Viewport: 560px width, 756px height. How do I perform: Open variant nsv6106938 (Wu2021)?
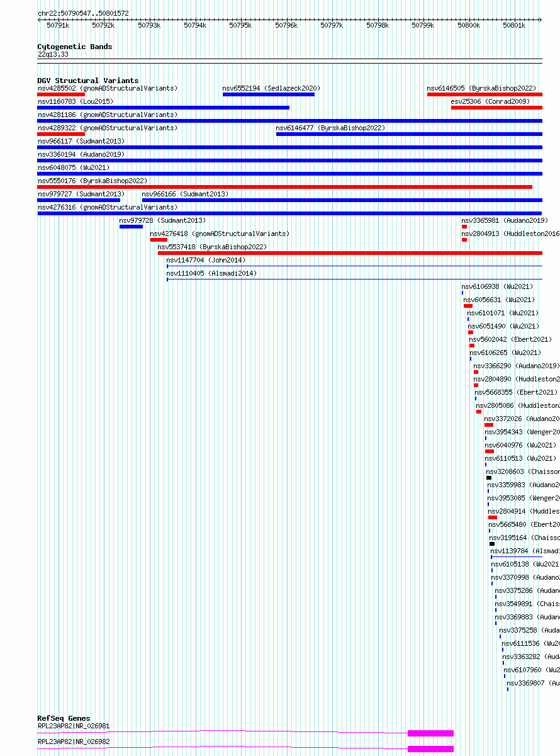498,286
